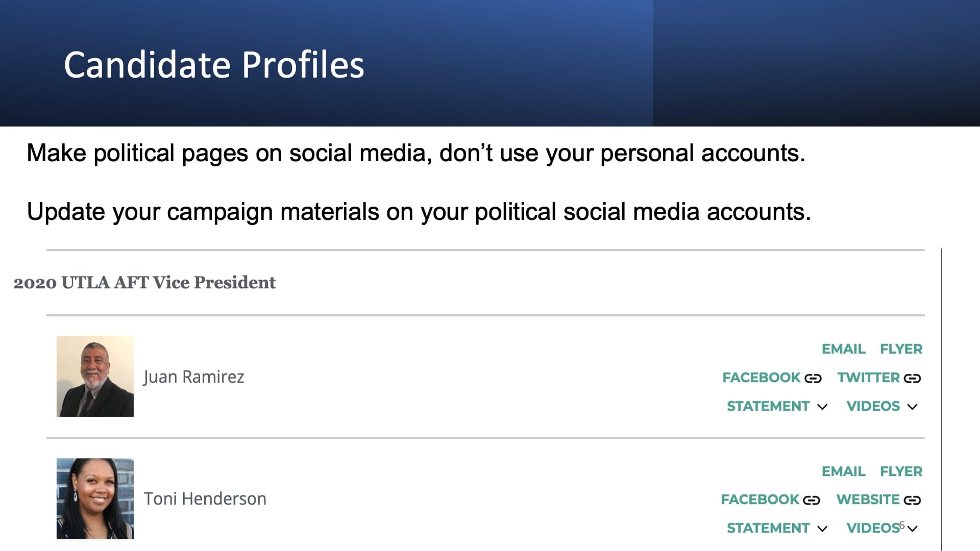Visit Toni Henderson's Website link

[868, 499]
